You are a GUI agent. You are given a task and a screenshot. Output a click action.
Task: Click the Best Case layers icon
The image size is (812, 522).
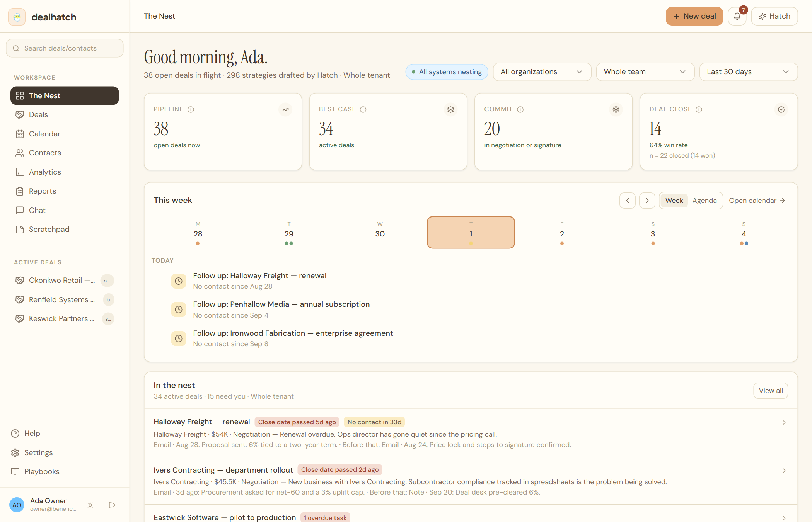click(450, 110)
